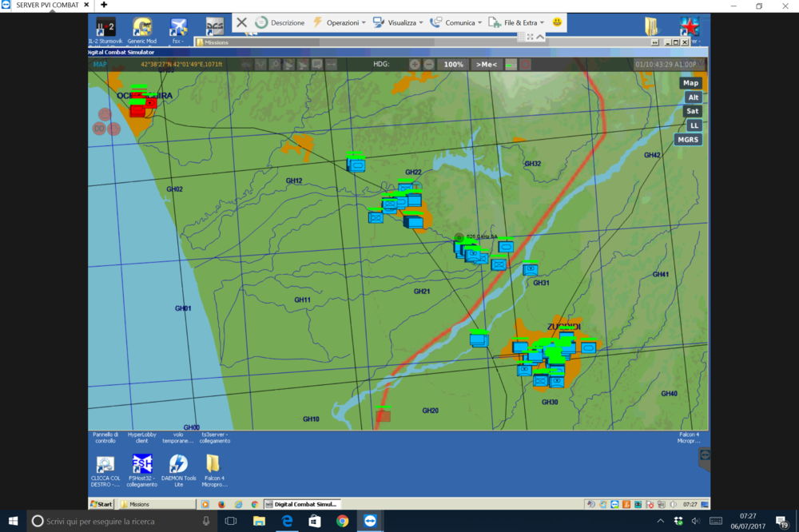Collapse the TeamViewer toolbar with chevron

coord(540,37)
